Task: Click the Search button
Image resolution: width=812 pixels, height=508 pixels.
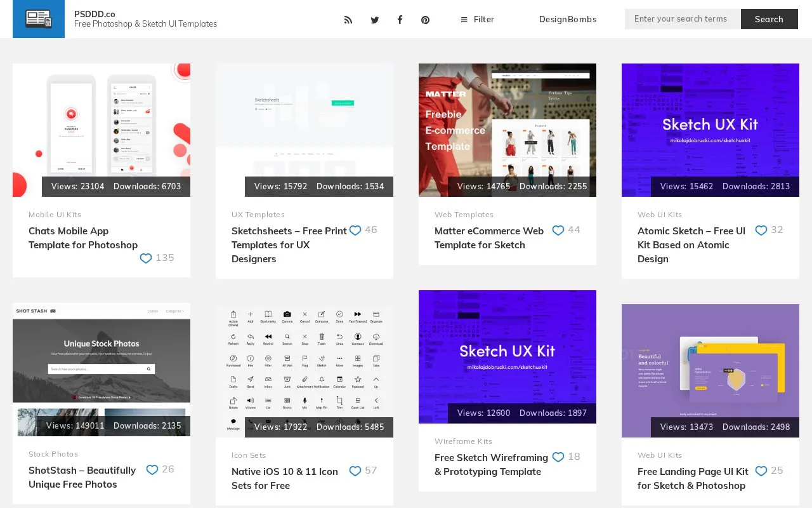Action: click(x=769, y=19)
